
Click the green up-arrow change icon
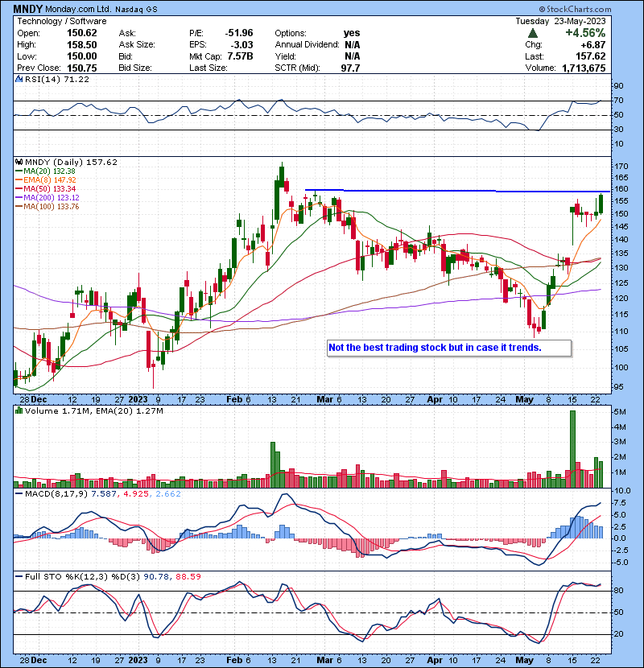(532, 33)
